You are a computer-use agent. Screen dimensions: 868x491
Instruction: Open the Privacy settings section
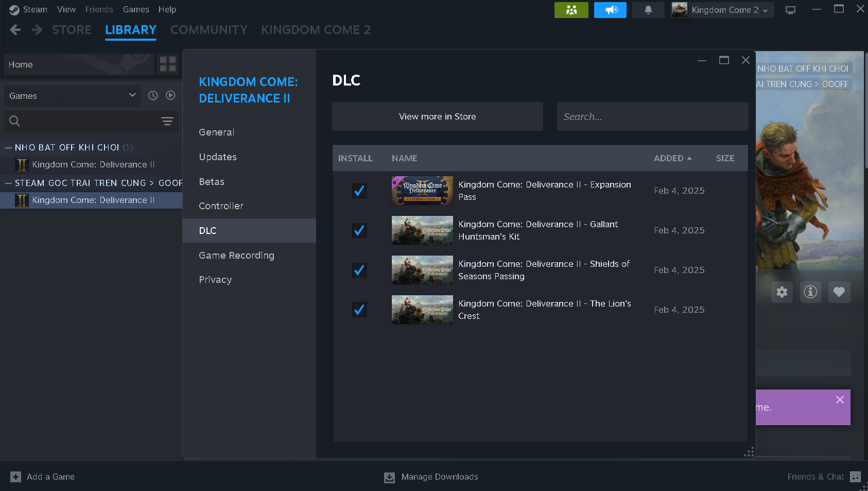point(249,280)
